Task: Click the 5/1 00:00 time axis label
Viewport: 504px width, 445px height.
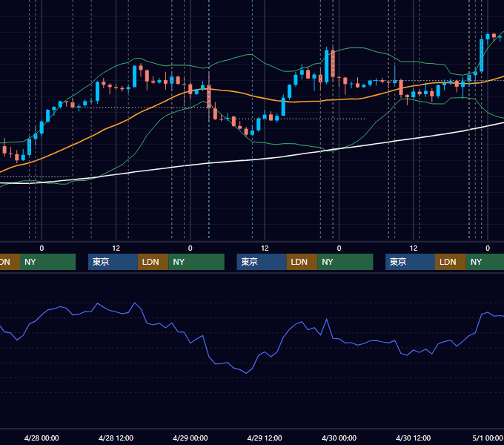Action: point(488,438)
